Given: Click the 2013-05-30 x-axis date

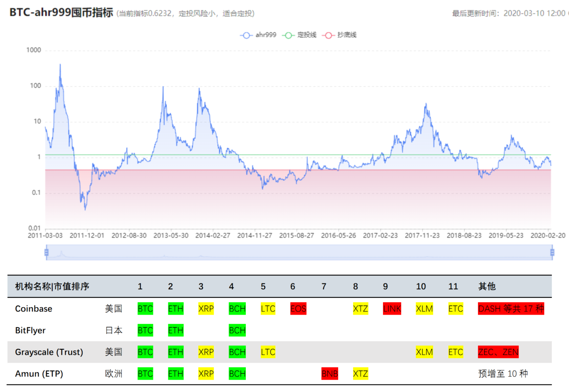Looking at the screenshot, I should point(171,236).
